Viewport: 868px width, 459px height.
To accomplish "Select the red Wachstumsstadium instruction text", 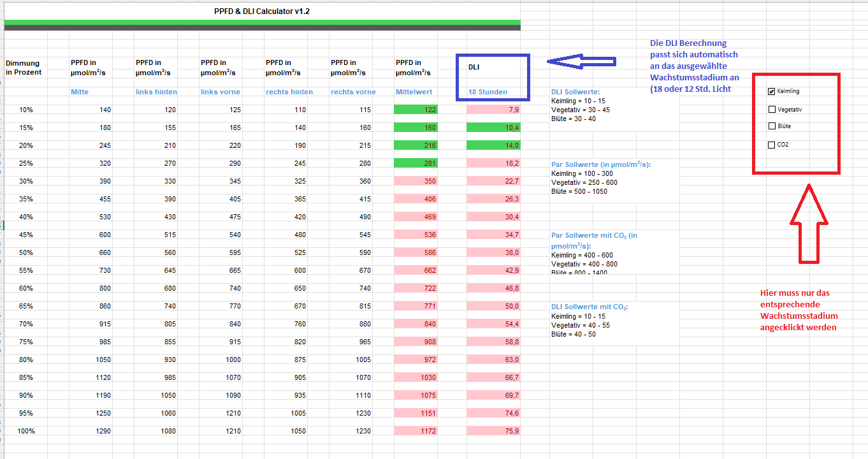I will 799,310.
